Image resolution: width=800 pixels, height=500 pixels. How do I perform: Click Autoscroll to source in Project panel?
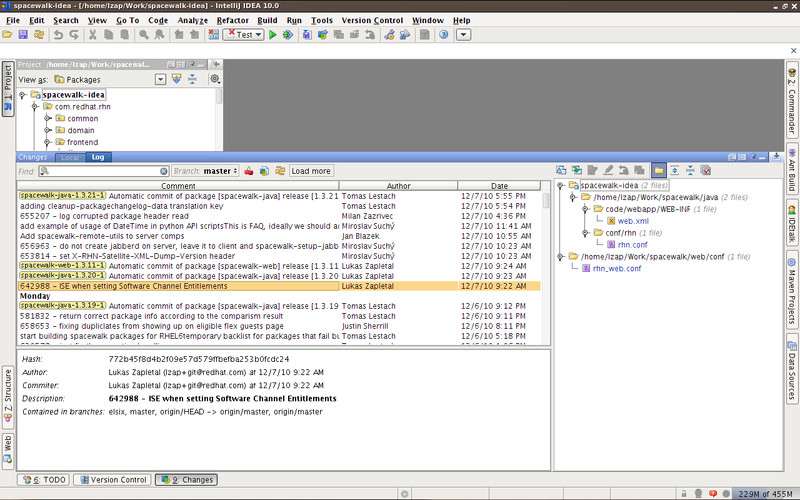[x=177, y=79]
